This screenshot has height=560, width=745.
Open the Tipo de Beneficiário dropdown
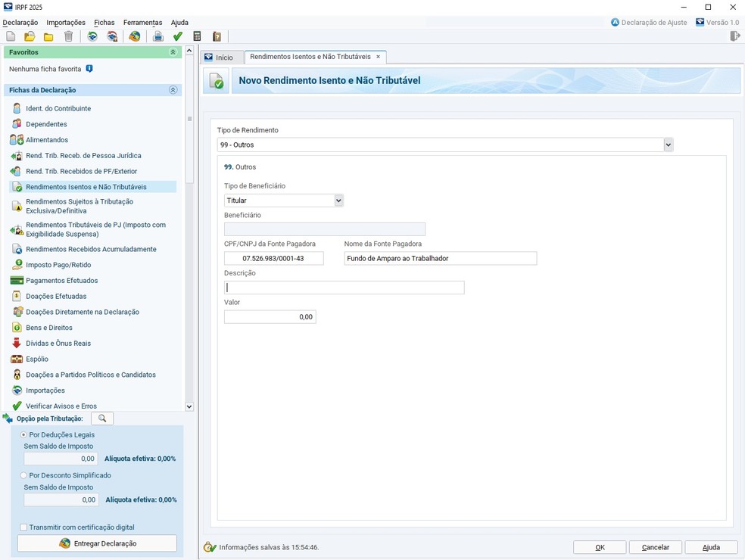click(338, 201)
